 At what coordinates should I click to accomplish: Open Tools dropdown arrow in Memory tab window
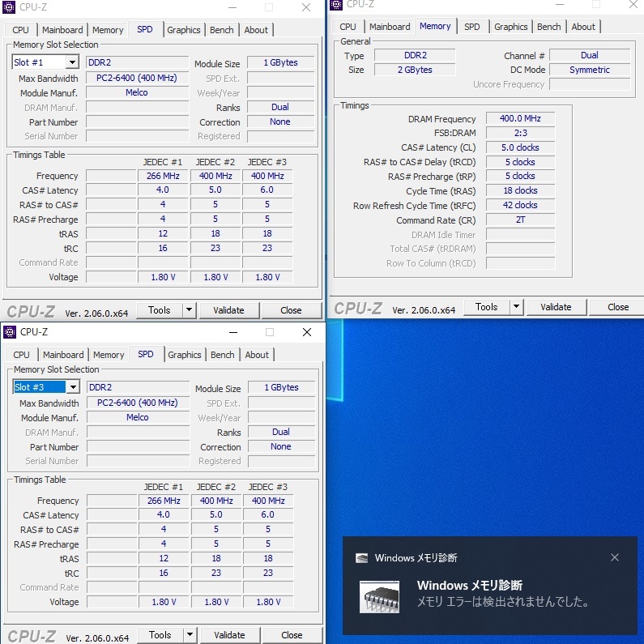[x=516, y=307]
